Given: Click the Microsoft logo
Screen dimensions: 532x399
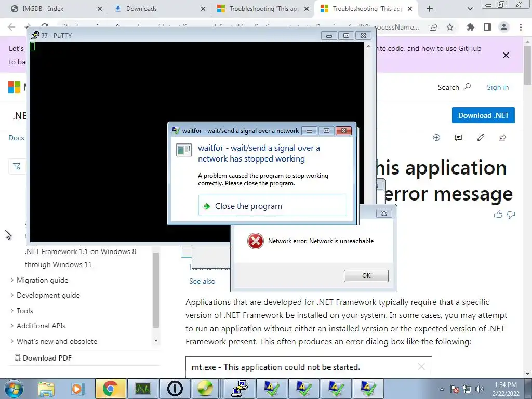Looking at the screenshot, I should (x=14, y=87).
